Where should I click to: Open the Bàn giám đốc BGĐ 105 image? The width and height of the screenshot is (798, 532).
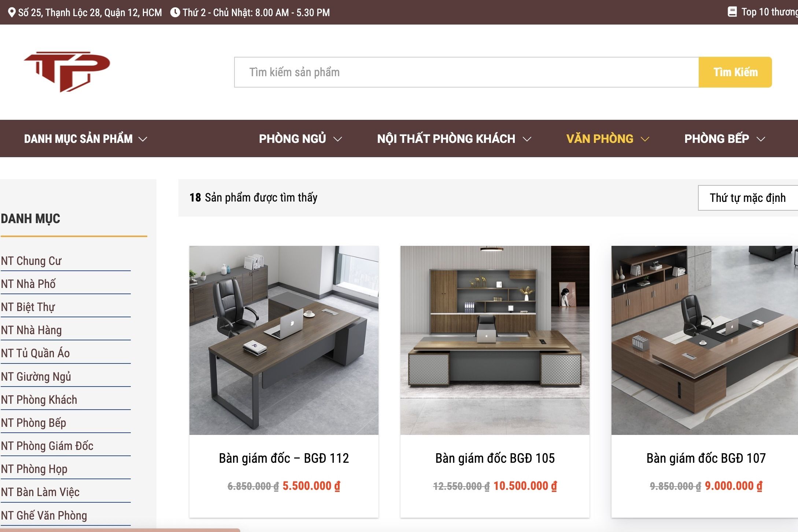point(495,340)
